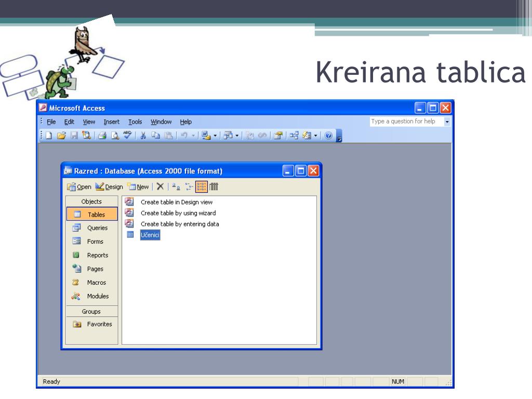Open the Window menu
532x399 pixels.
161,122
